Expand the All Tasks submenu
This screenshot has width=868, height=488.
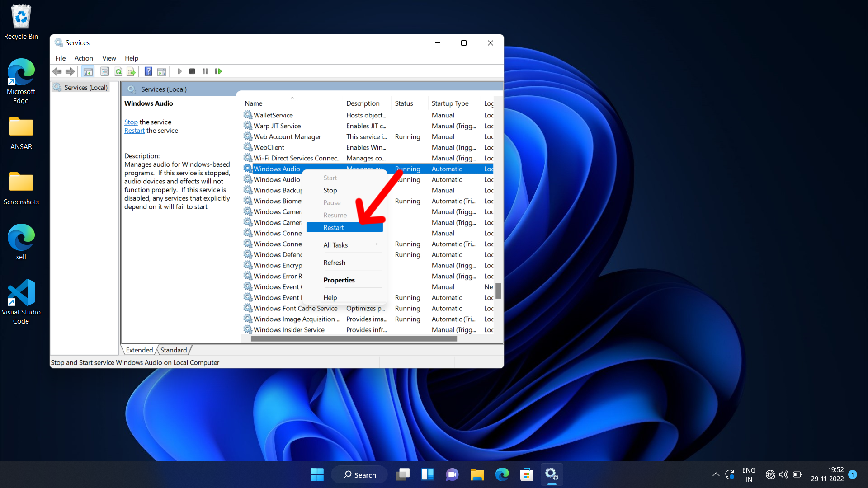[x=344, y=245]
